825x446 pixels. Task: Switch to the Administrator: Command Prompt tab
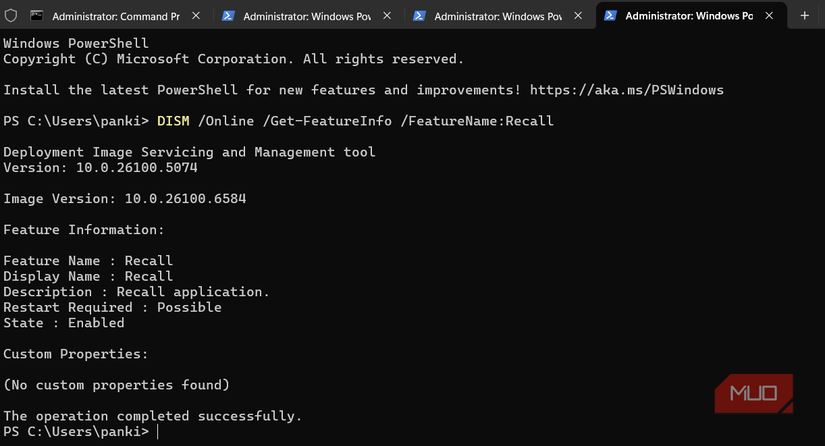(115, 16)
